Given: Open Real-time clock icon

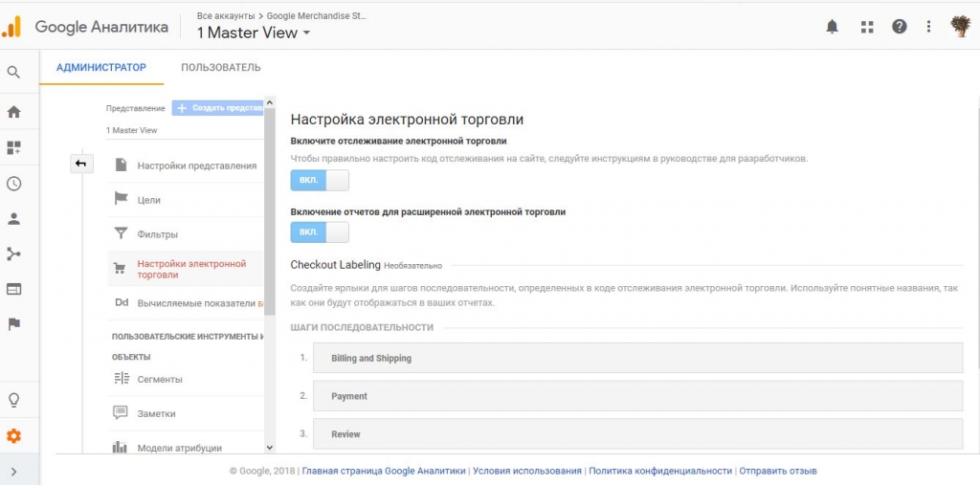Looking at the screenshot, I should tap(13, 183).
